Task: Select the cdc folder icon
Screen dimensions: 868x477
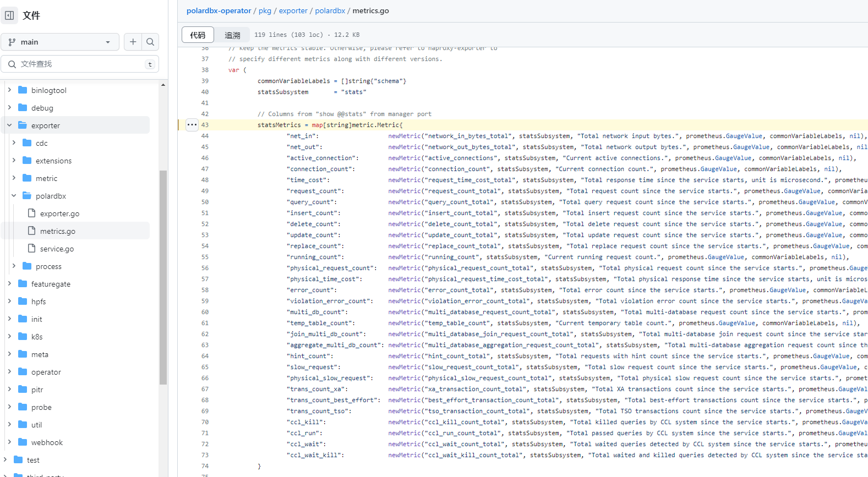Action: click(x=27, y=142)
